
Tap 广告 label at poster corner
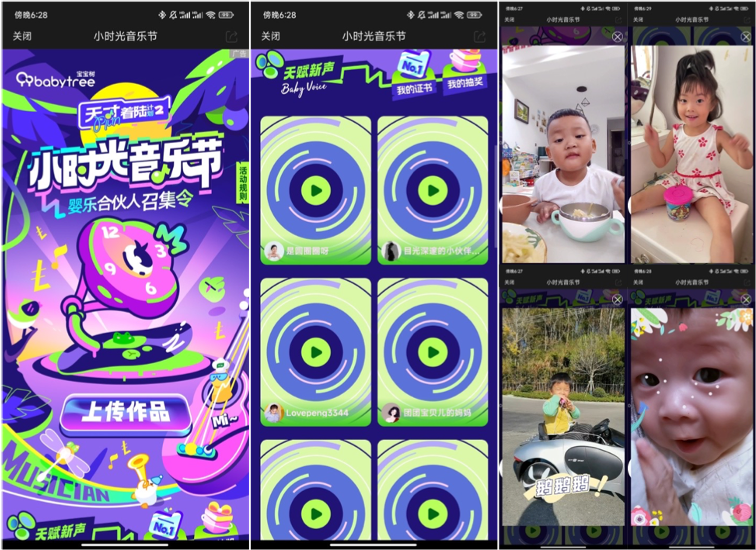[239, 54]
